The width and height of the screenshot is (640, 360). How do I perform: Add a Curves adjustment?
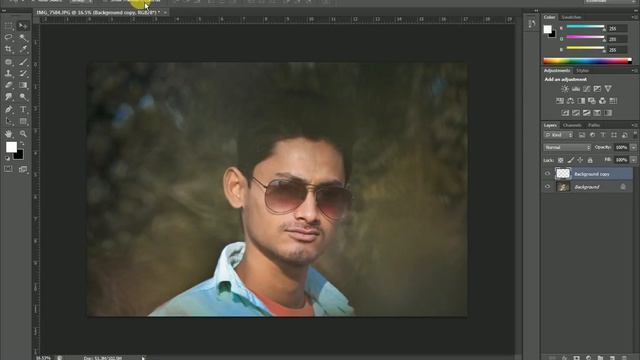click(x=587, y=89)
